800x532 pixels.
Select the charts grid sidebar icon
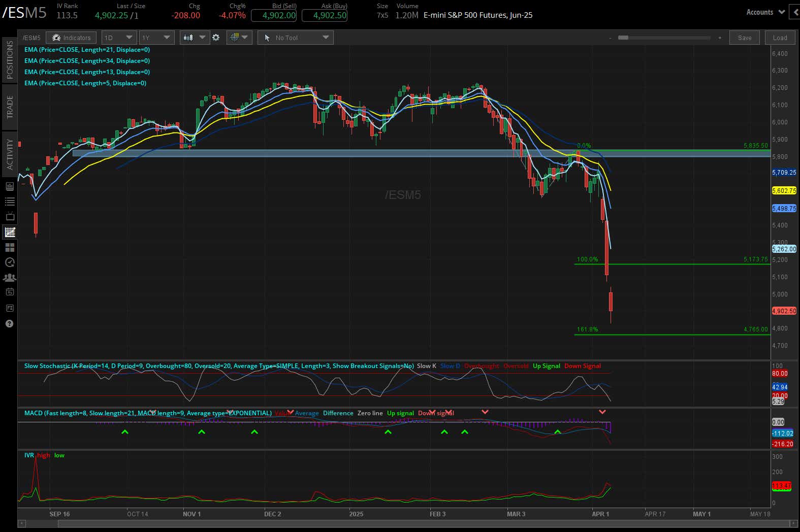click(x=10, y=232)
